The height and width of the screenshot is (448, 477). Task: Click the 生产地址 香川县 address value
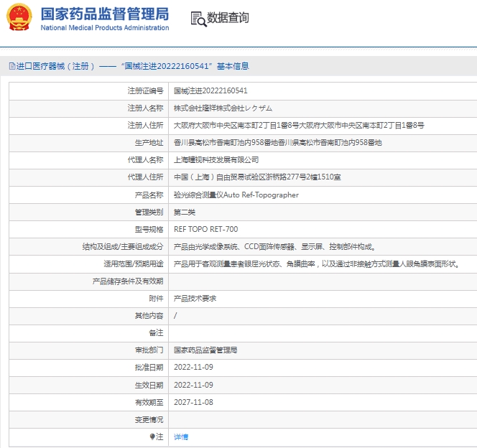click(278, 143)
